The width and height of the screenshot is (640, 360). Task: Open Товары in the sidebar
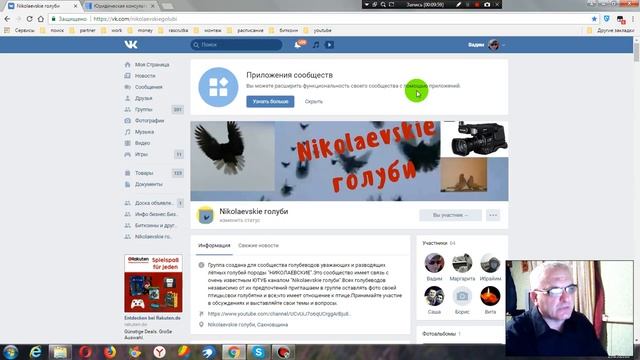144,173
